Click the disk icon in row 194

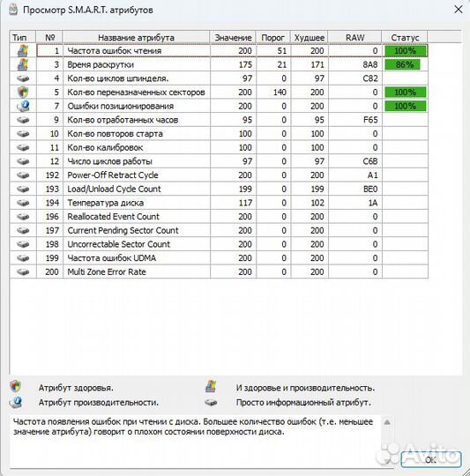23,203
